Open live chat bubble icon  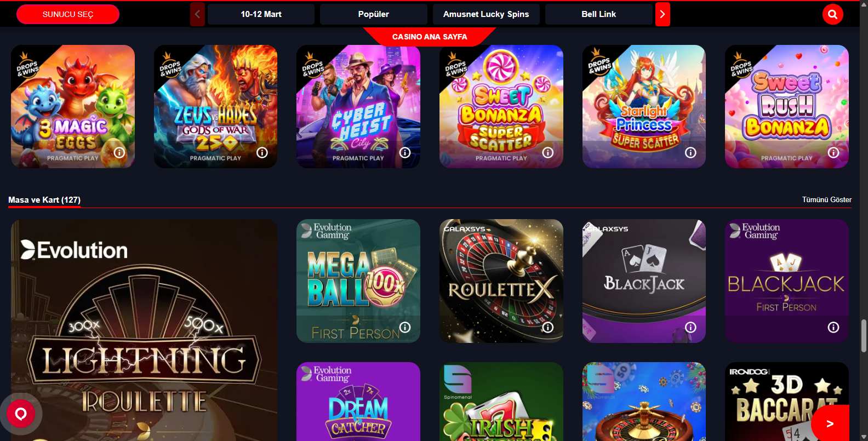coord(21,414)
